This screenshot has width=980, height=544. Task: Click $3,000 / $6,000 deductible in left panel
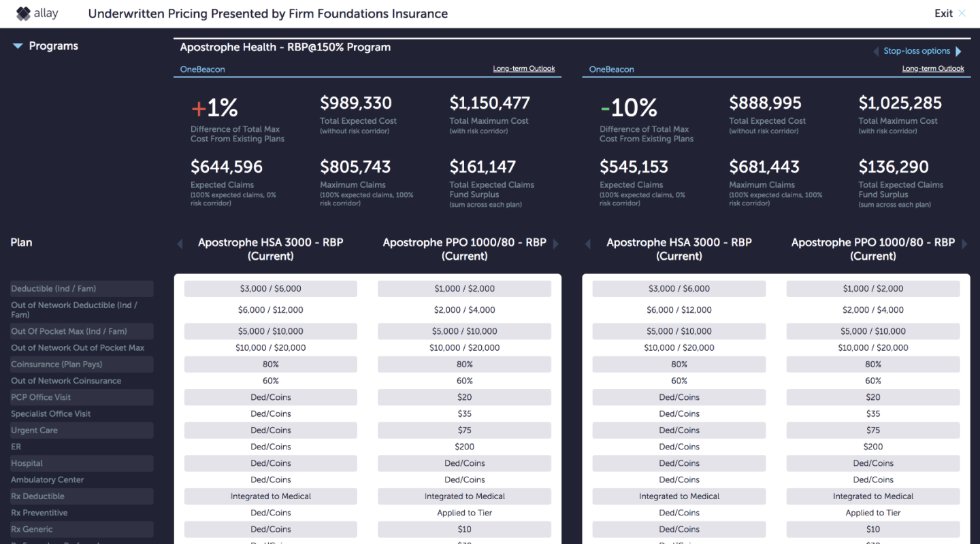271,289
